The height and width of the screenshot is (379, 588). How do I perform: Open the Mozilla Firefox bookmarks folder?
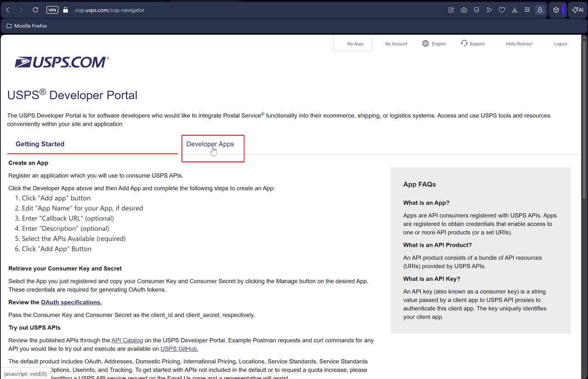(x=27, y=26)
